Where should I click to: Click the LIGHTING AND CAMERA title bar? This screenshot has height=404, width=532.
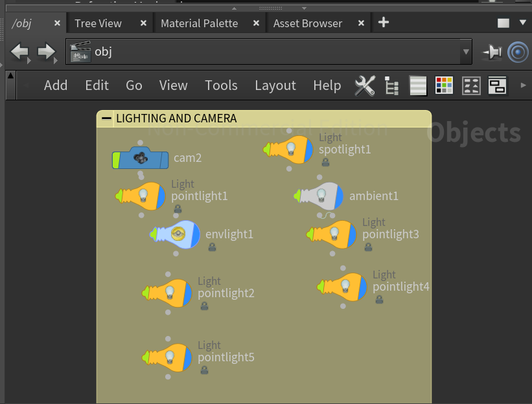(x=264, y=118)
